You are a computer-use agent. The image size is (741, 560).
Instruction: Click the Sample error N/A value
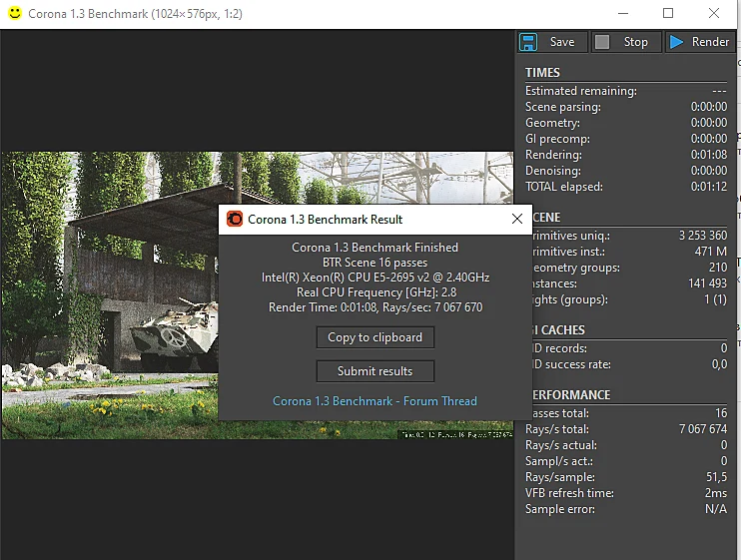click(x=715, y=509)
